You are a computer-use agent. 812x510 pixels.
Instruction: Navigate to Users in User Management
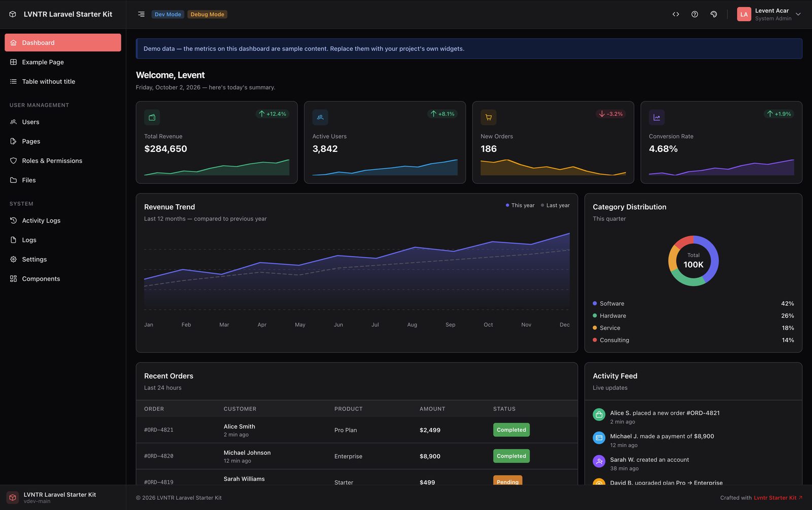tap(63, 122)
